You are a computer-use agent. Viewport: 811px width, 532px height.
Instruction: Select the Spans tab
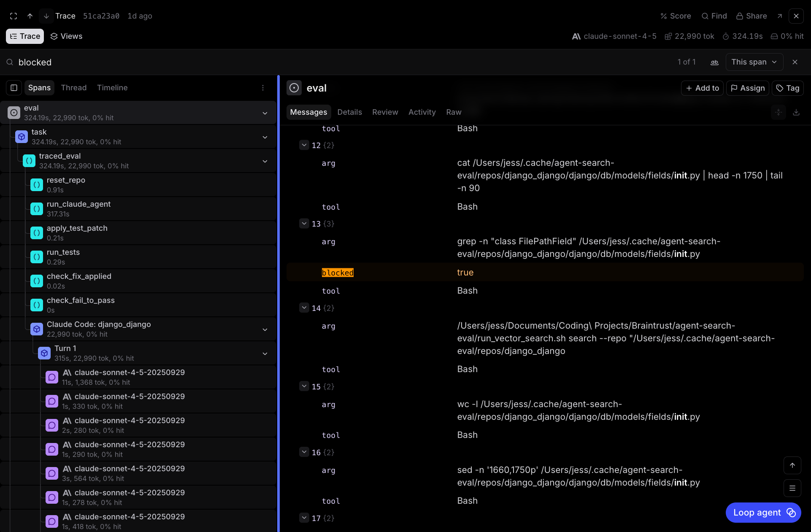click(39, 88)
